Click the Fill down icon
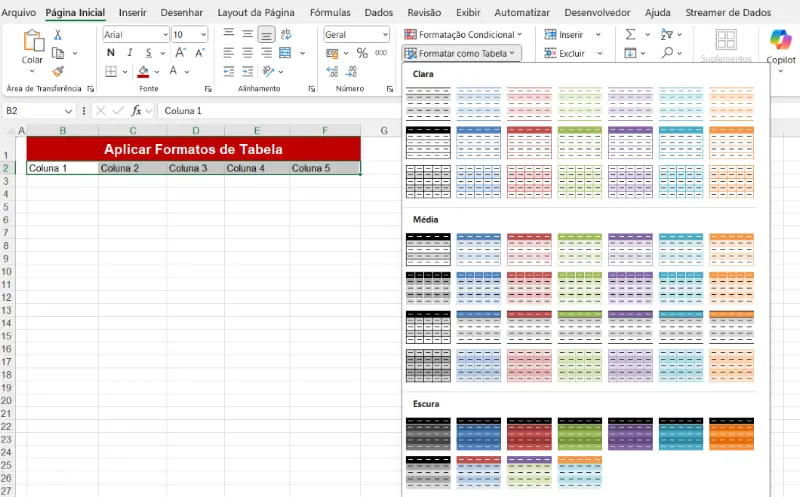 coord(630,53)
